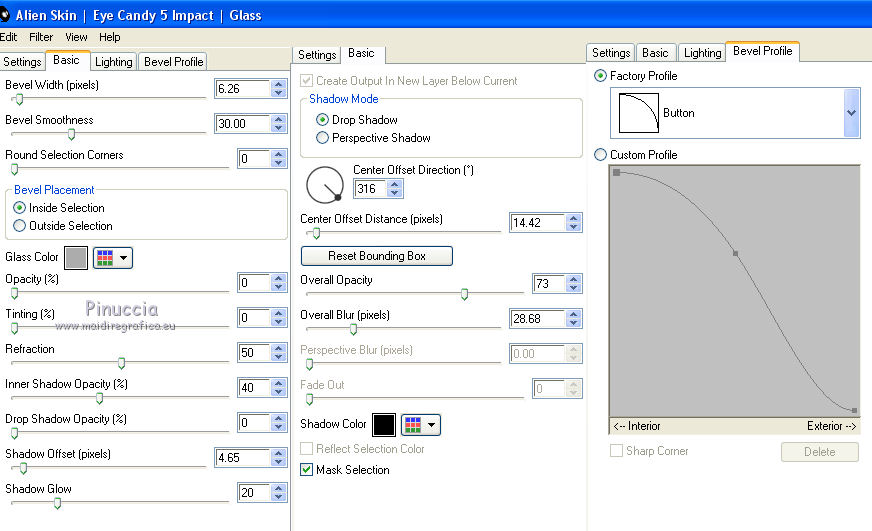Screen dimensions: 872x531
Task: Select the Custom Profile option
Action: pos(636,155)
